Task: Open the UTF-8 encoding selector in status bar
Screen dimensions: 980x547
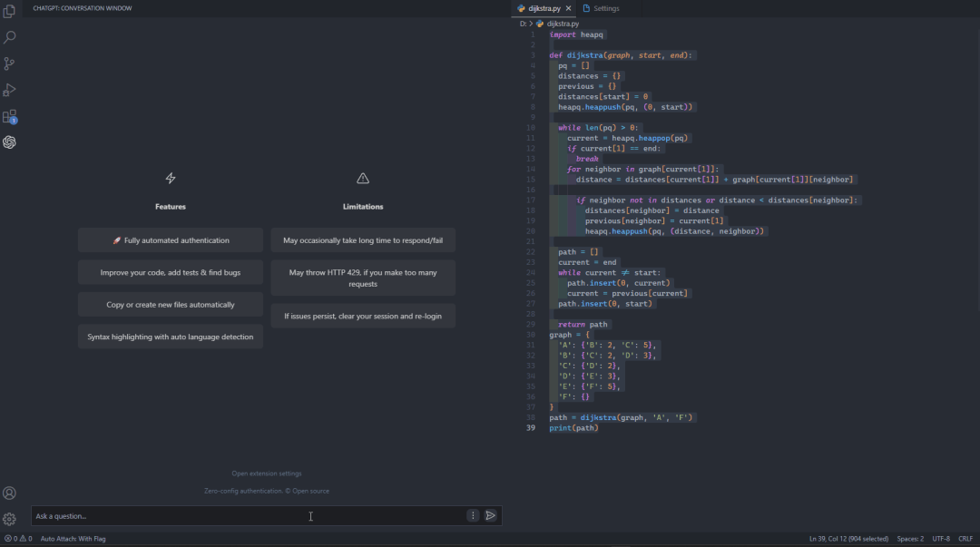Action: [941, 539]
